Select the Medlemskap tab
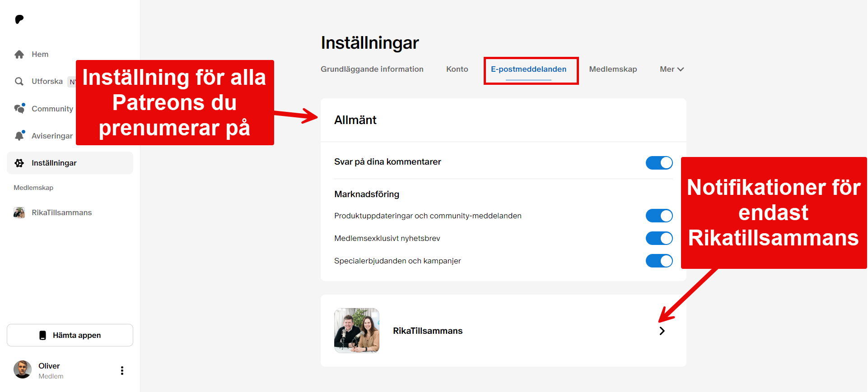868x392 pixels. tap(613, 69)
